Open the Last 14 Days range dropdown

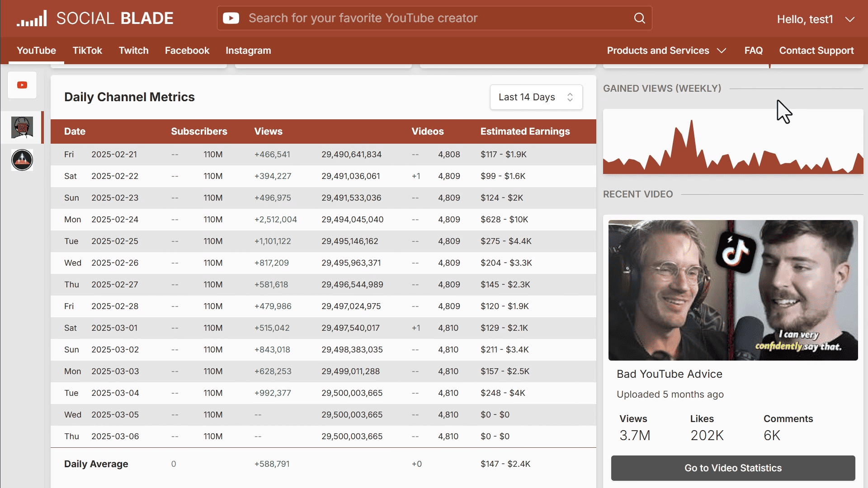click(x=536, y=97)
